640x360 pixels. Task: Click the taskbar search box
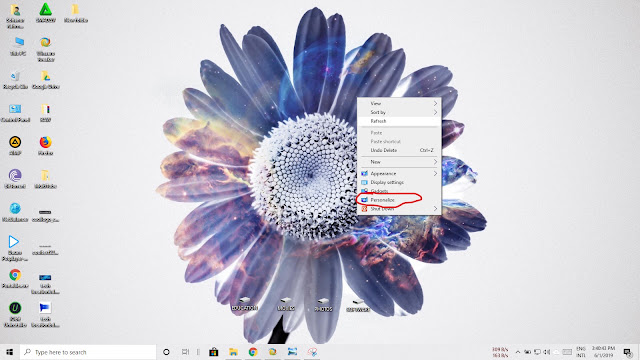(x=88, y=352)
